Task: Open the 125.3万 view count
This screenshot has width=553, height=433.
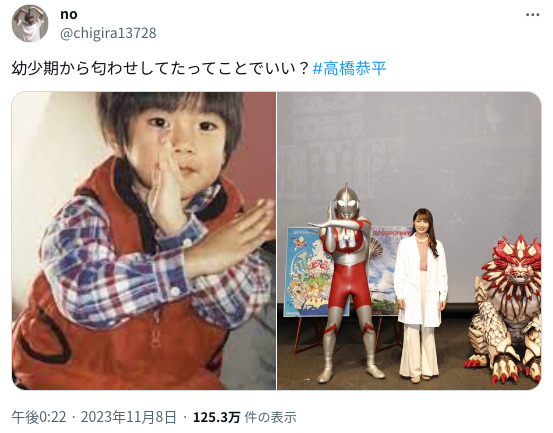Action: tap(217, 417)
